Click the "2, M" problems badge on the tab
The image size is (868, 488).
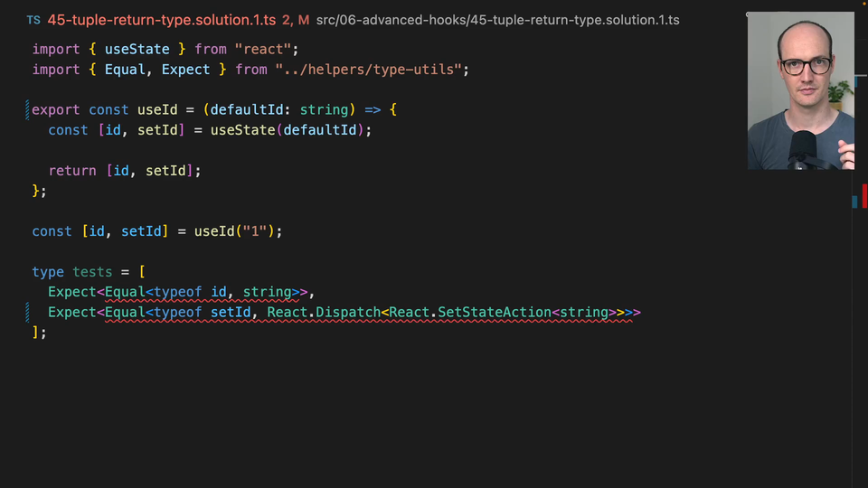click(x=295, y=20)
